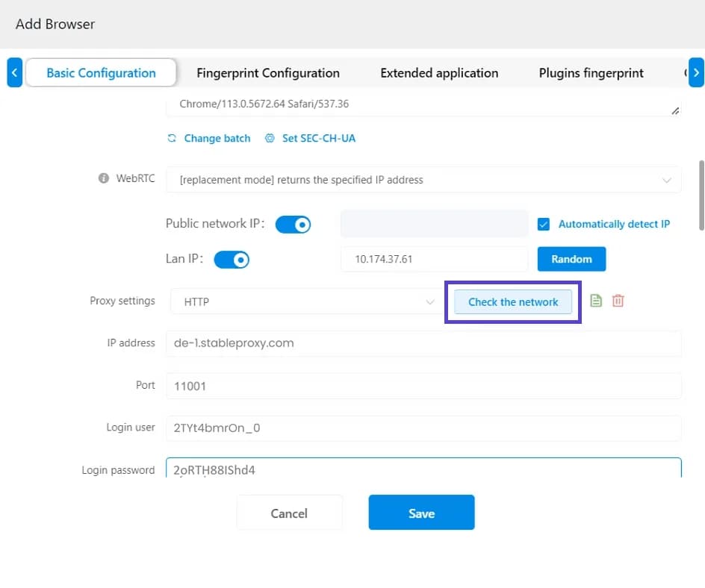Viewport: 705px width, 588px height.
Task: Generate a Random Lan IP
Action: point(571,259)
